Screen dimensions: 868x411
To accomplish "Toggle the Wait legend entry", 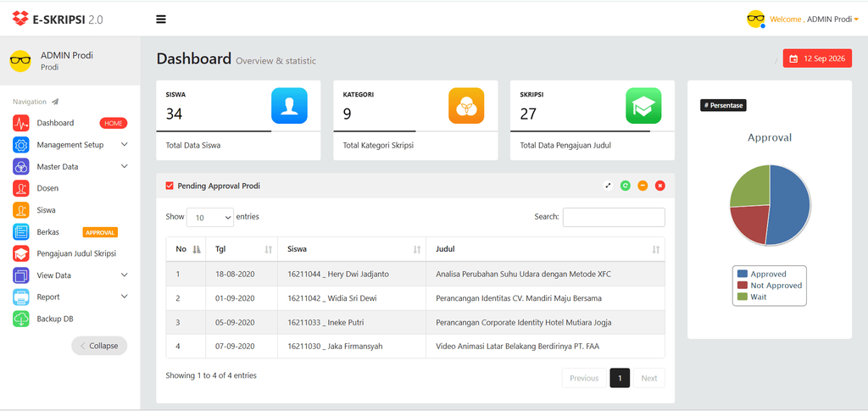I will (x=753, y=297).
